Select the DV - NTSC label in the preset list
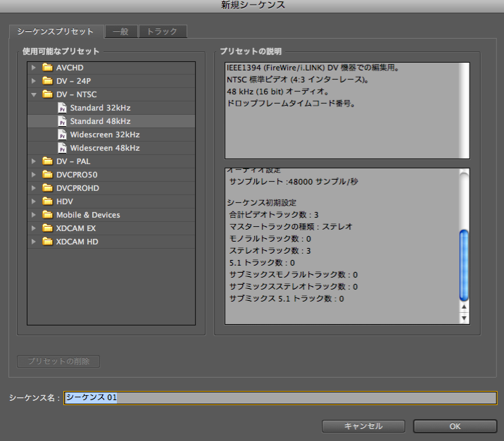The image size is (504, 441). (x=77, y=94)
